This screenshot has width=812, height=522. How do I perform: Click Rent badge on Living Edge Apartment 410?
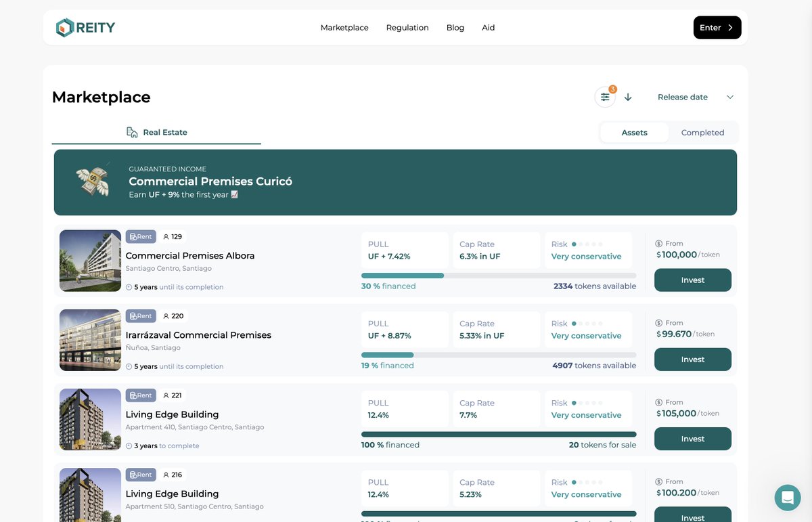pos(141,395)
